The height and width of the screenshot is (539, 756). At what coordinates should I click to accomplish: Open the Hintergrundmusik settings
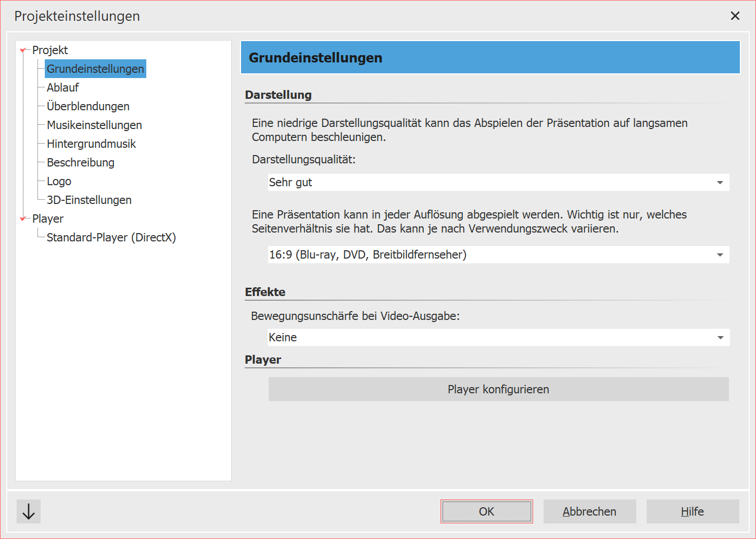pyautogui.click(x=91, y=144)
